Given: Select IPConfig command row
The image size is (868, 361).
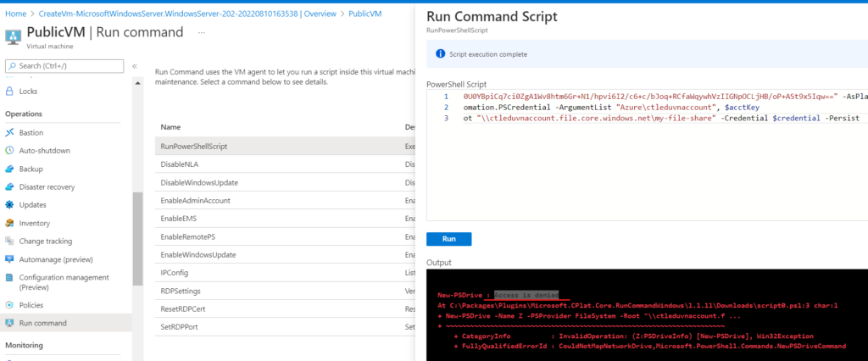Looking at the screenshot, I should (x=285, y=273).
